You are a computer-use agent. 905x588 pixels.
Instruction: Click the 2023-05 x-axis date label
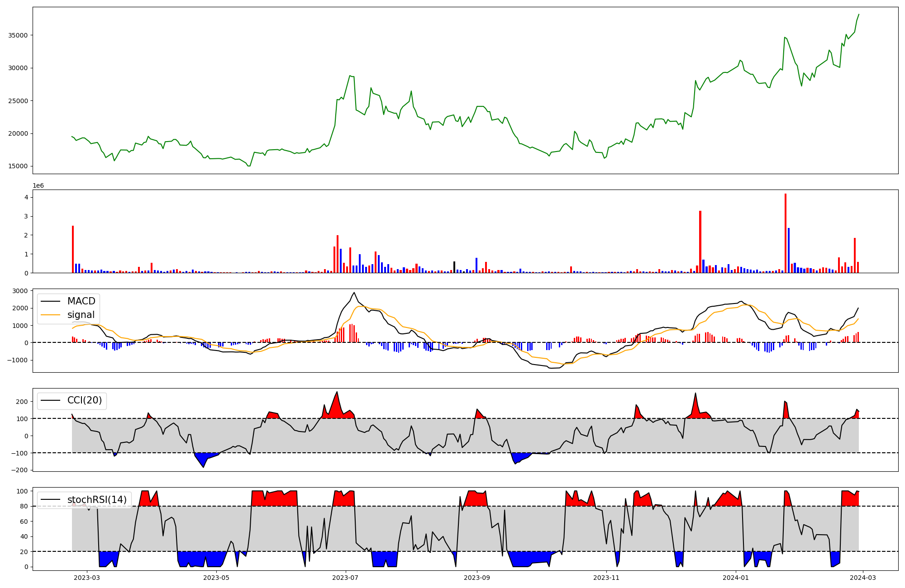[216, 578]
